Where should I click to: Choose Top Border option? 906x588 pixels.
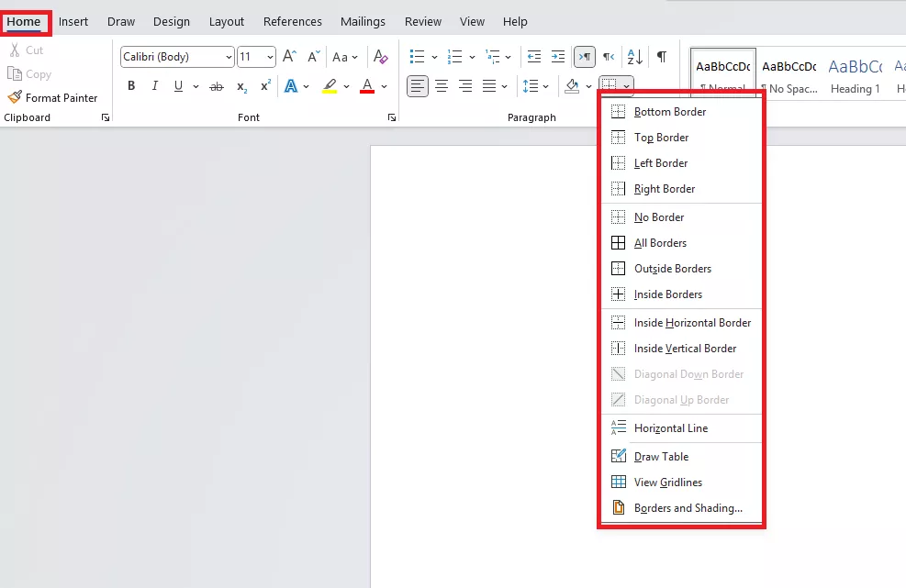tap(682, 138)
